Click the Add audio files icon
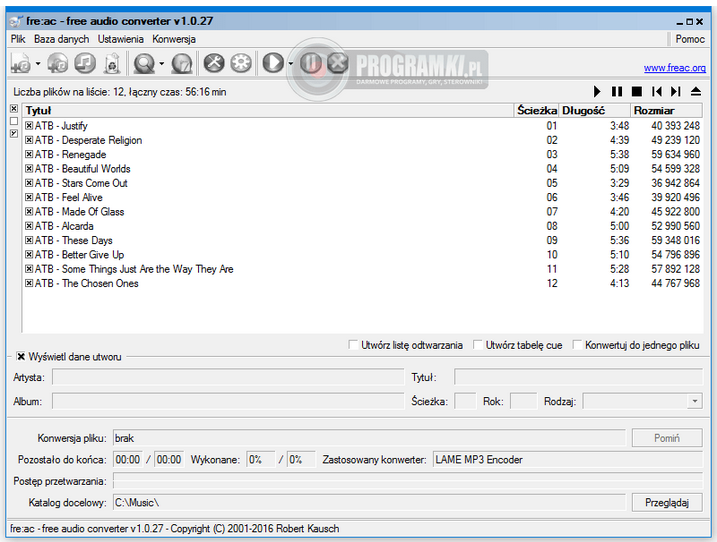This screenshot has width=717, height=542. (21, 63)
